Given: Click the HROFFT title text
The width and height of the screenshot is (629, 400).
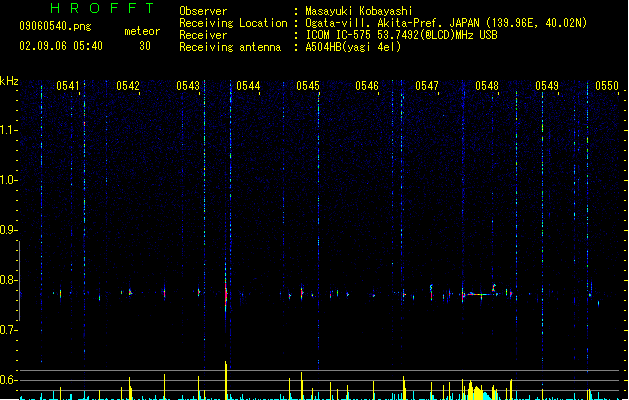Looking at the screenshot, I should [102, 8].
